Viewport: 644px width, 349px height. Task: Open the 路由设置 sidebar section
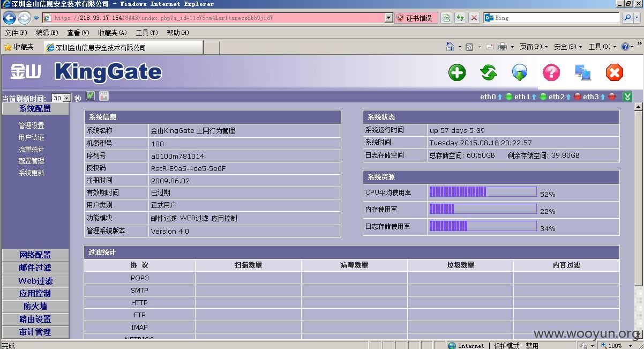pyautogui.click(x=35, y=320)
